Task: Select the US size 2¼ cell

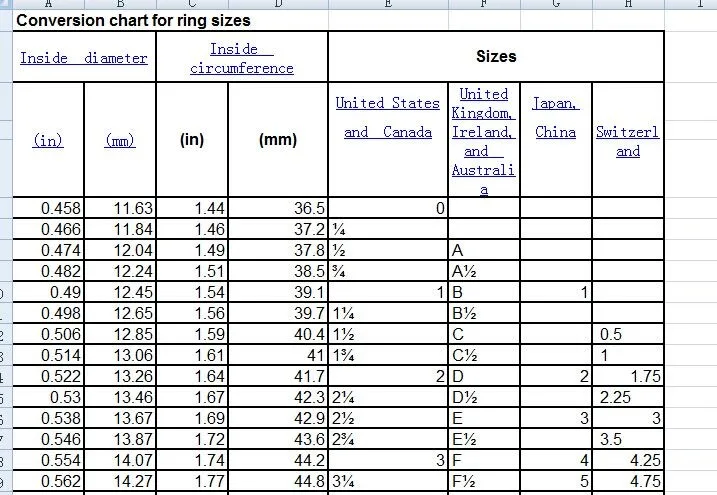Action: 388,397
